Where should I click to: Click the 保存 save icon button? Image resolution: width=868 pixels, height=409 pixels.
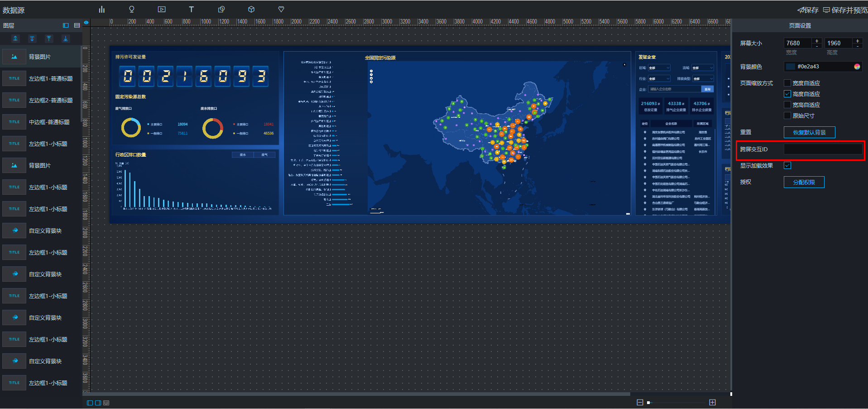[808, 10]
